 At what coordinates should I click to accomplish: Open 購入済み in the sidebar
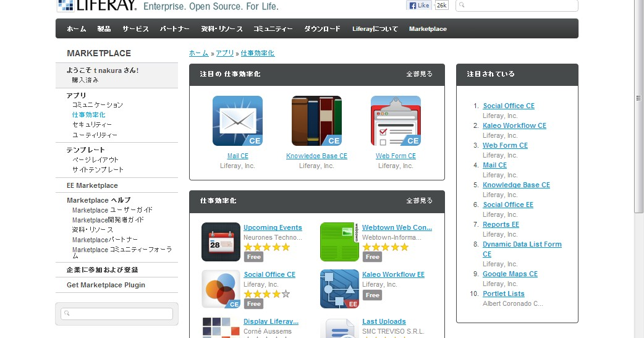(x=85, y=80)
